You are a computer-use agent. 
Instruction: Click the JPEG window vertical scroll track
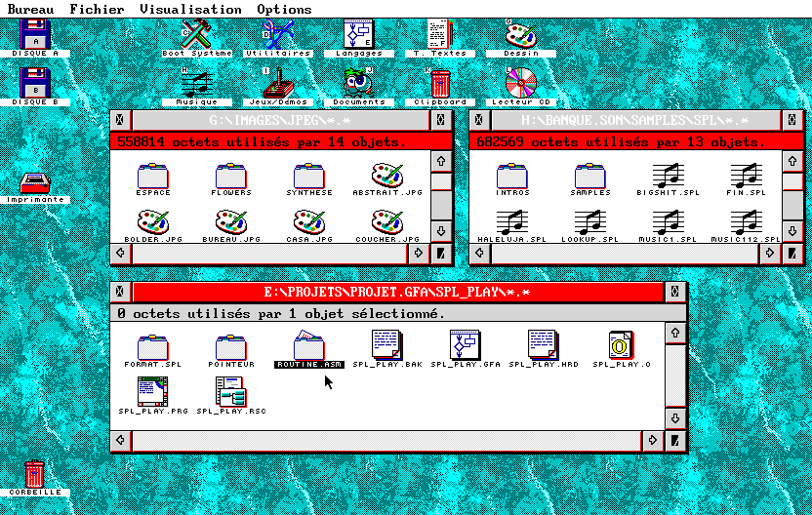tap(441, 206)
